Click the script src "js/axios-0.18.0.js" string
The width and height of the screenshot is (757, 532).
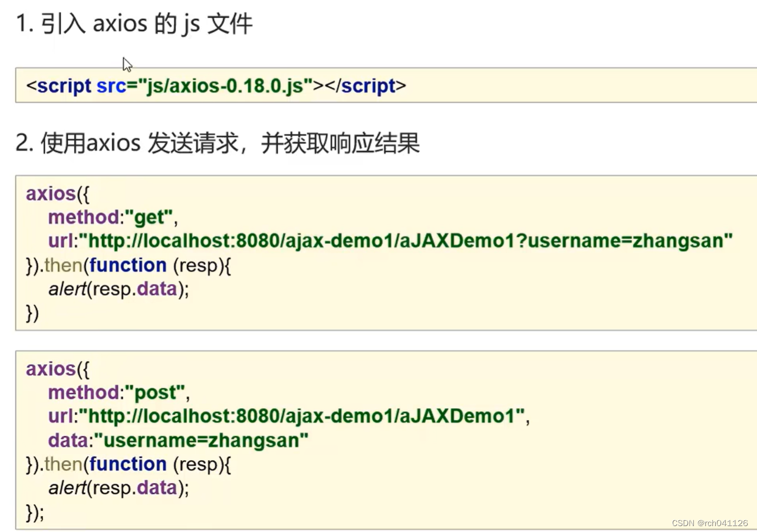click(225, 86)
